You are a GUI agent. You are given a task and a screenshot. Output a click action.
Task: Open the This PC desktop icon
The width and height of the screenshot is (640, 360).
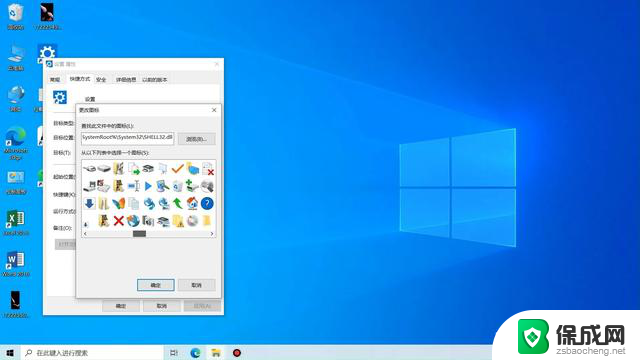tap(16, 58)
